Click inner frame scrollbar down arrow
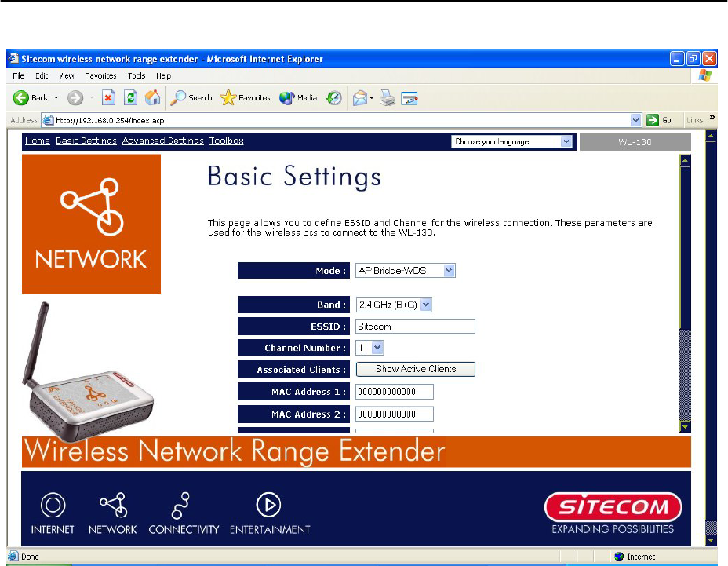Screen dimensions: 728x566 pyautogui.click(x=685, y=426)
